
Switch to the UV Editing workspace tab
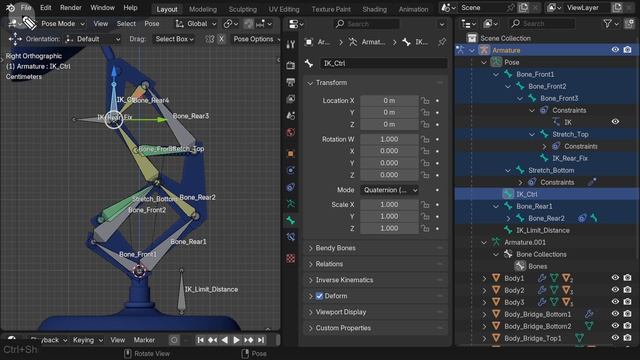[x=284, y=9]
